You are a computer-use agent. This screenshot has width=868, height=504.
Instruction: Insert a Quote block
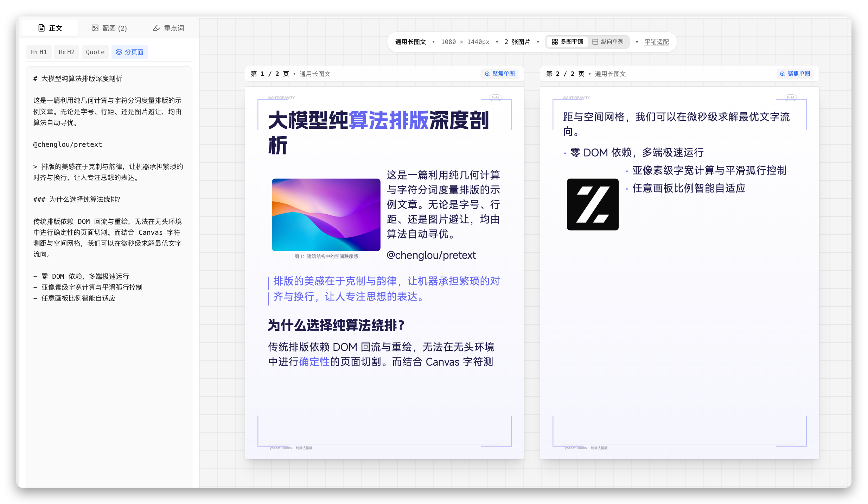pos(95,52)
